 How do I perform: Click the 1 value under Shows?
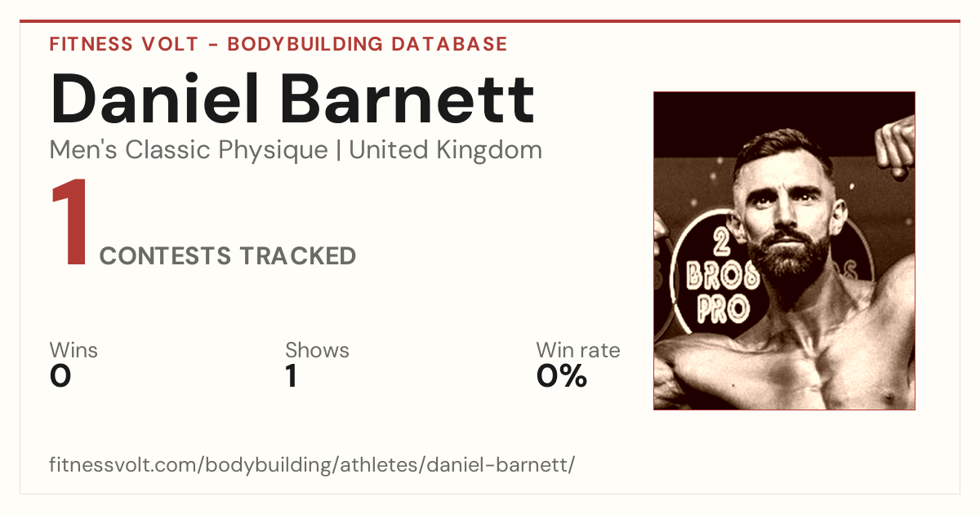[291, 376]
